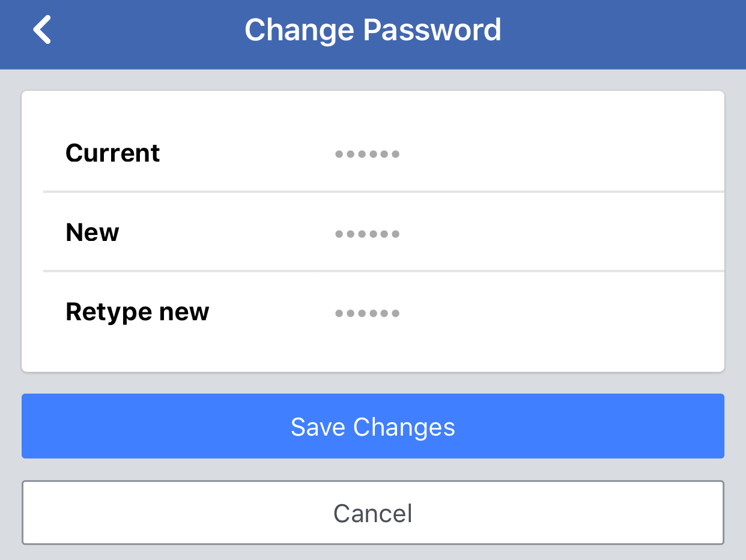Click the dots in the Current row
This screenshot has height=560, width=746.
(367, 154)
